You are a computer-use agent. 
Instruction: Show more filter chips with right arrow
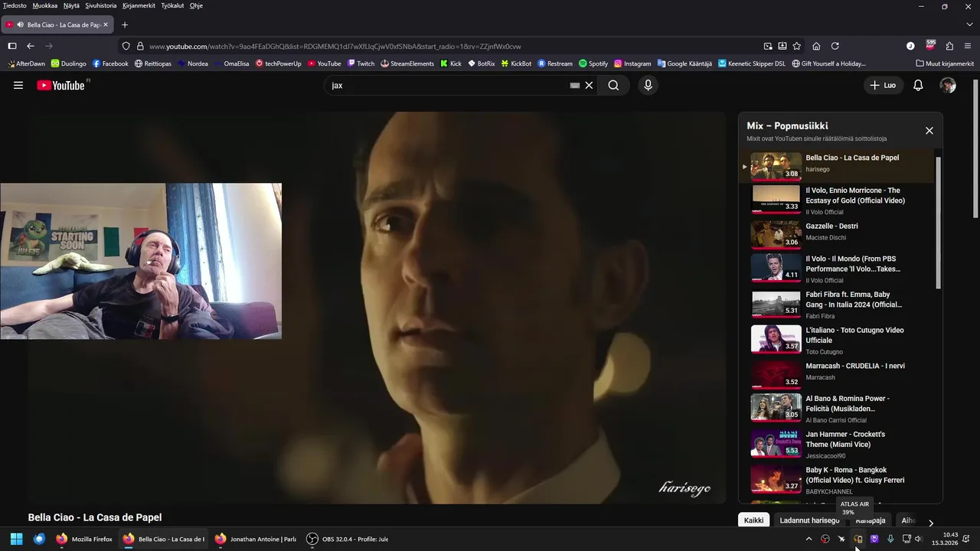coord(930,523)
